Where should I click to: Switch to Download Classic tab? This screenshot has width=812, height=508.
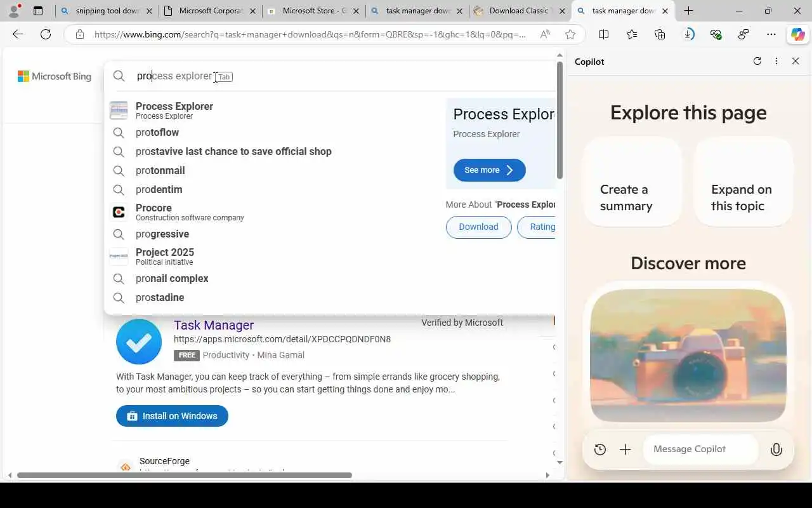pos(520,11)
